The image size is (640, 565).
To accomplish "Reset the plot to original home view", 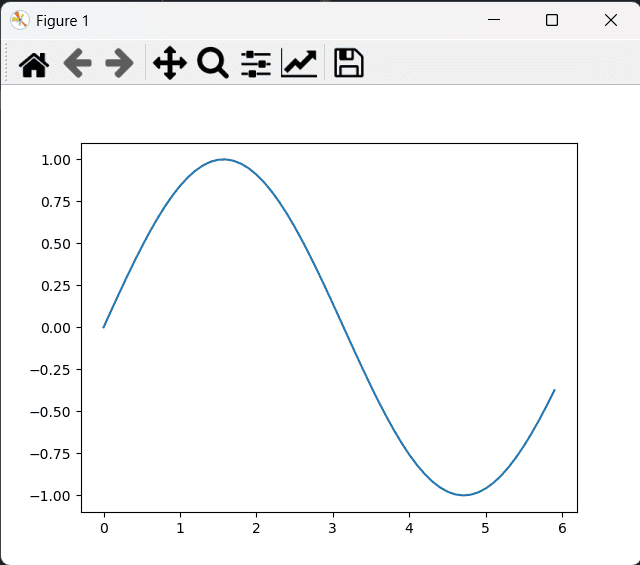I will click(x=34, y=64).
